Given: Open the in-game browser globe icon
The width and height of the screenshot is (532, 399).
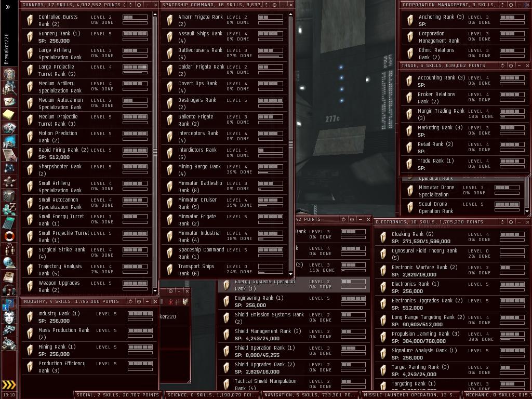Looking at the screenshot, I should click(x=9, y=262).
